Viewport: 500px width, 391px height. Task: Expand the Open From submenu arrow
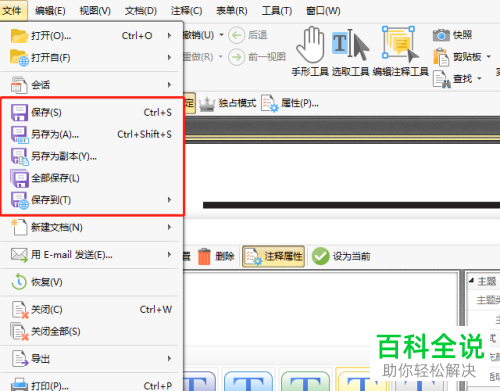click(169, 57)
